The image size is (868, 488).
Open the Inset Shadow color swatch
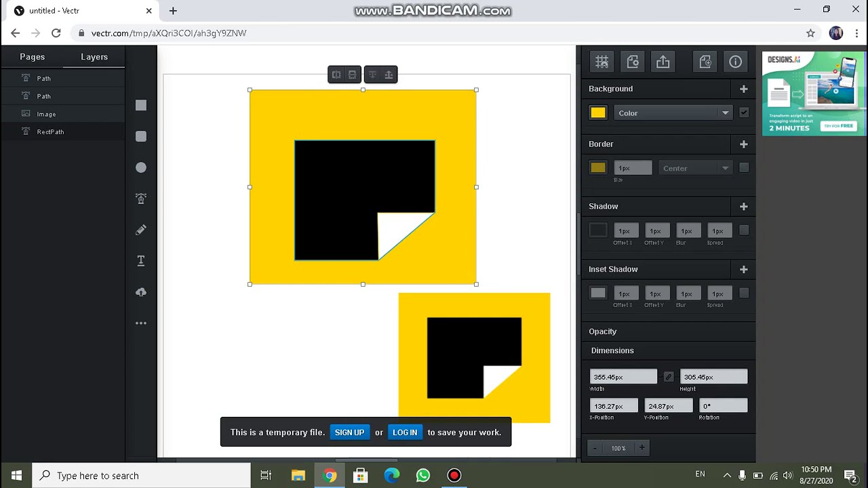click(598, 293)
